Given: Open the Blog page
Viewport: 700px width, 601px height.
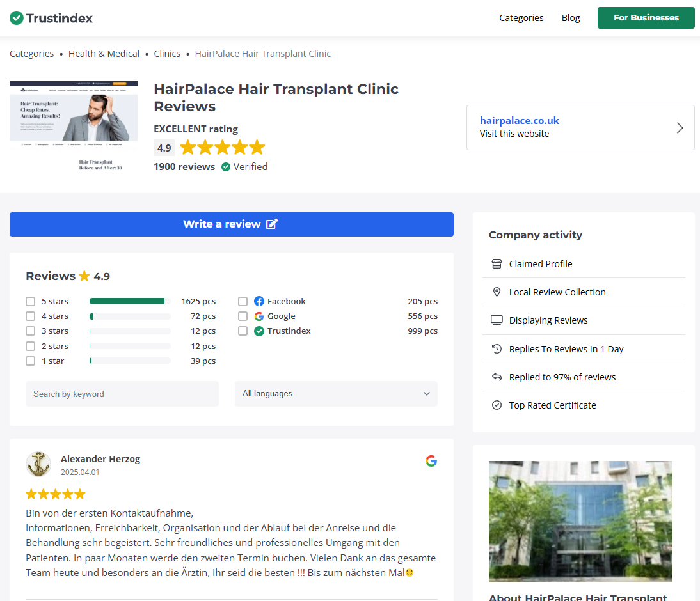Looking at the screenshot, I should coord(570,18).
